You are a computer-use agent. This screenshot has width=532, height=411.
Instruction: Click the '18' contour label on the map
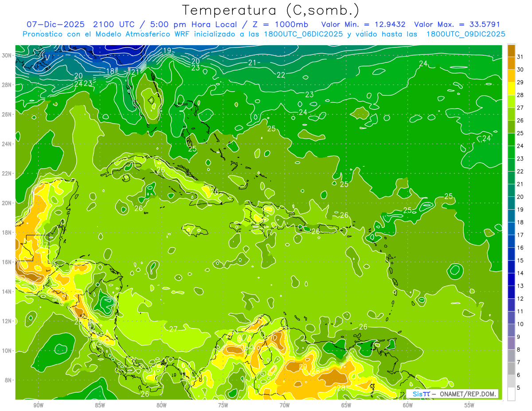coord(110,71)
